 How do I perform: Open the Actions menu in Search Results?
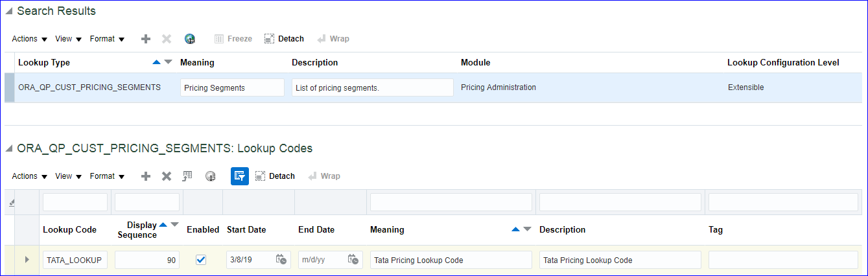pyautogui.click(x=30, y=39)
